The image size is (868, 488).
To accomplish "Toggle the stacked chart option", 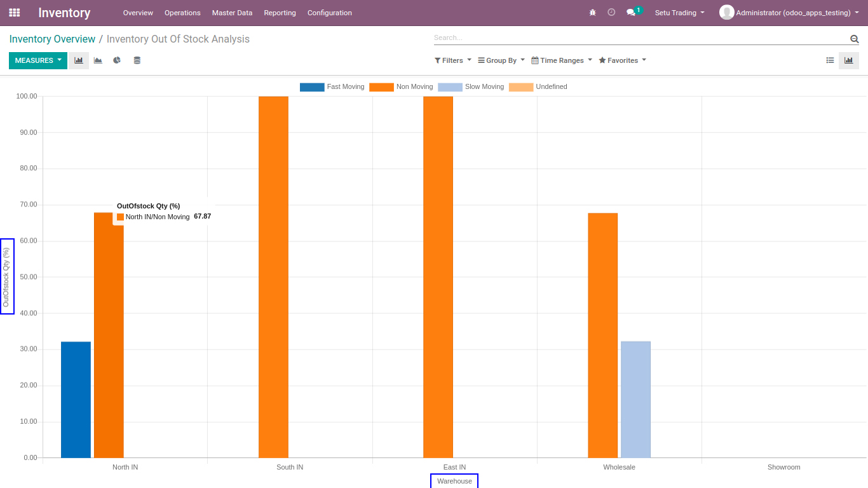I will click(x=137, y=60).
